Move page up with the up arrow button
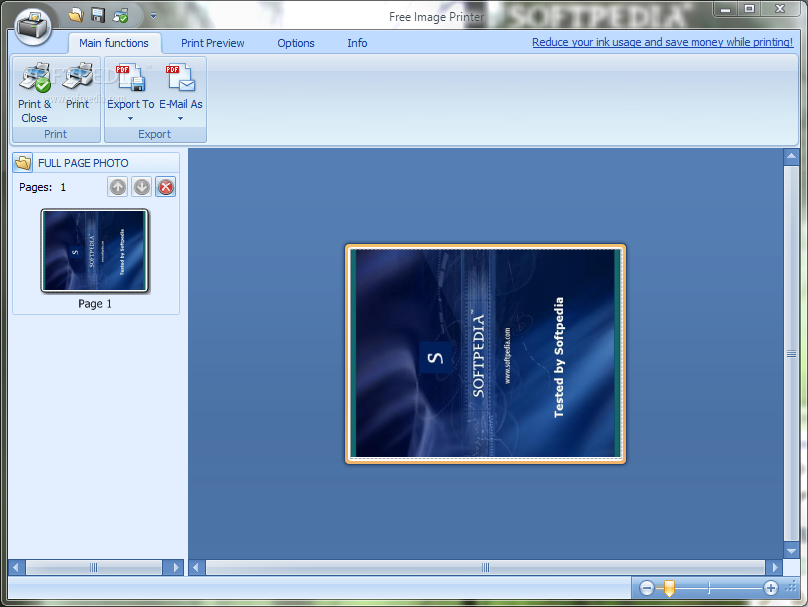 [x=118, y=187]
